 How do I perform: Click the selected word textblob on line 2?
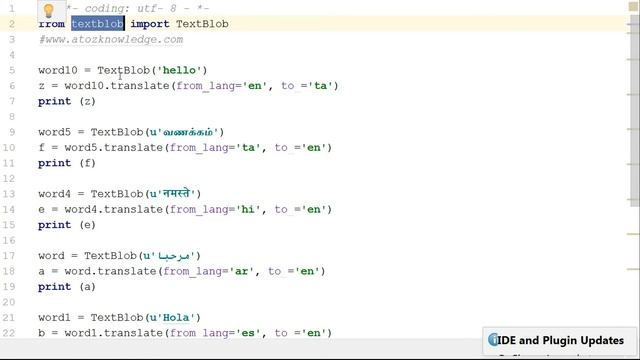click(x=98, y=24)
